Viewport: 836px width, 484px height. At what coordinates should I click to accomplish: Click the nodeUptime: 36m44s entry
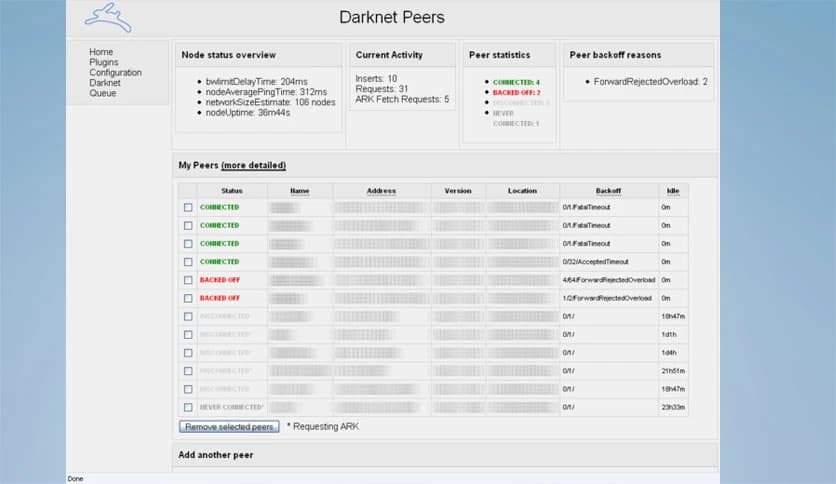click(x=248, y=112)
